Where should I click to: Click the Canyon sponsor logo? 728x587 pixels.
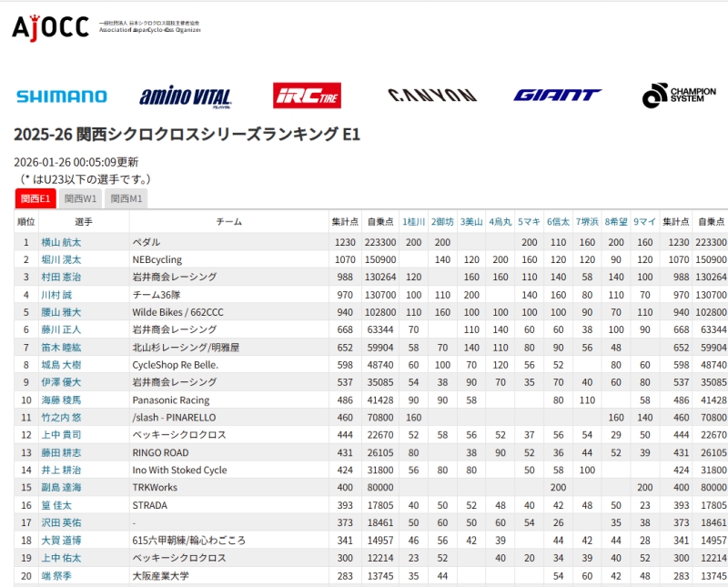coord(431,96)
